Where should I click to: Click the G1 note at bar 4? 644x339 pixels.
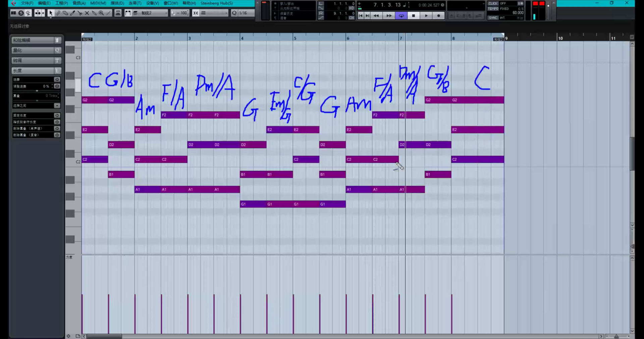click(x=253, y=204)
